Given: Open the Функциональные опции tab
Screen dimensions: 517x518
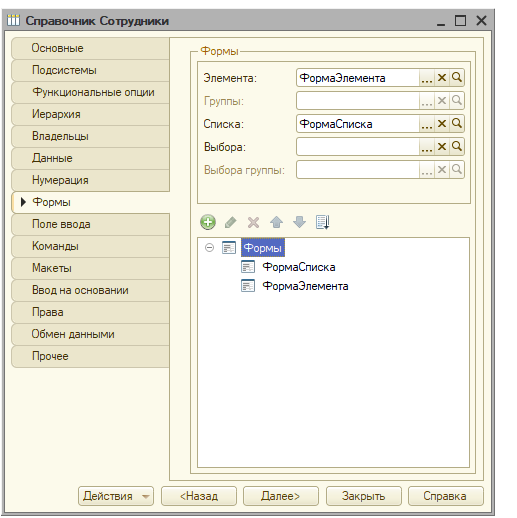Looking at the screenshot, I should pos(90,92).
